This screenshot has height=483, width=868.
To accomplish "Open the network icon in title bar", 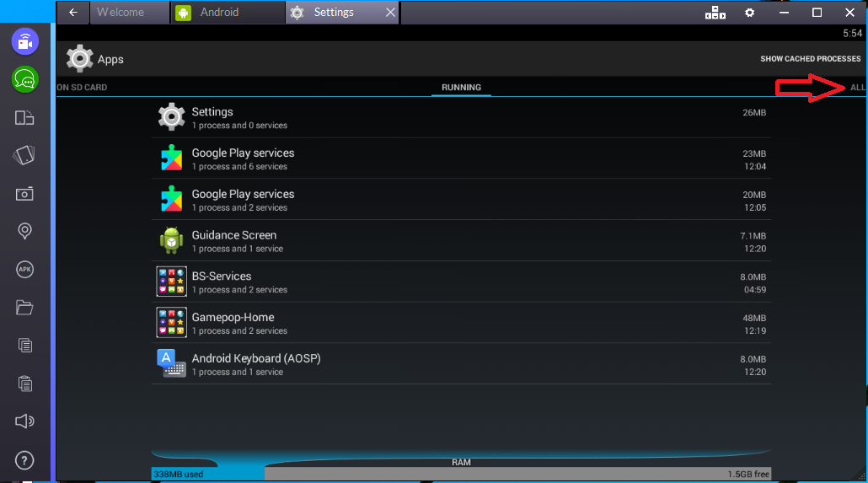I will click(x=715, y=12).
